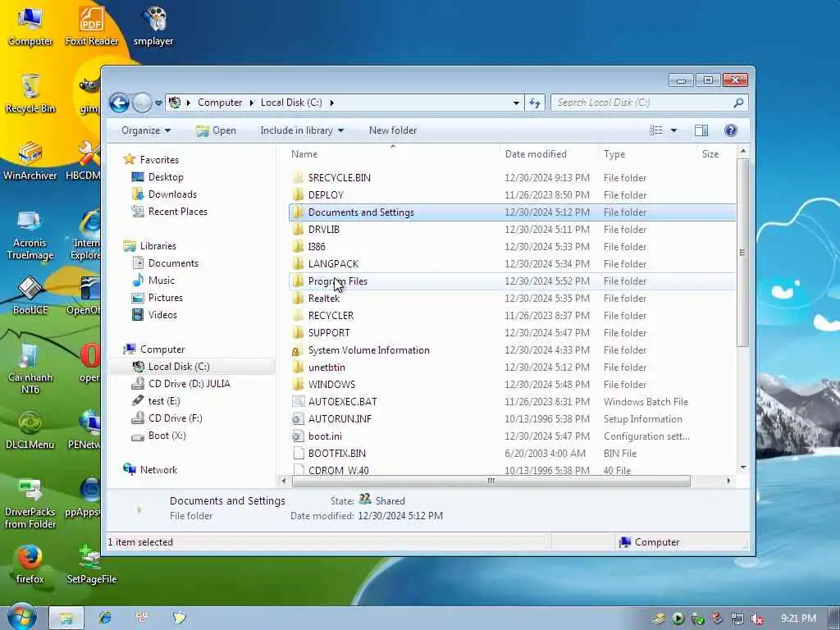Screen dimensions: 840x630
Task: Sort by Date modified column header
Action: point(549,153)
